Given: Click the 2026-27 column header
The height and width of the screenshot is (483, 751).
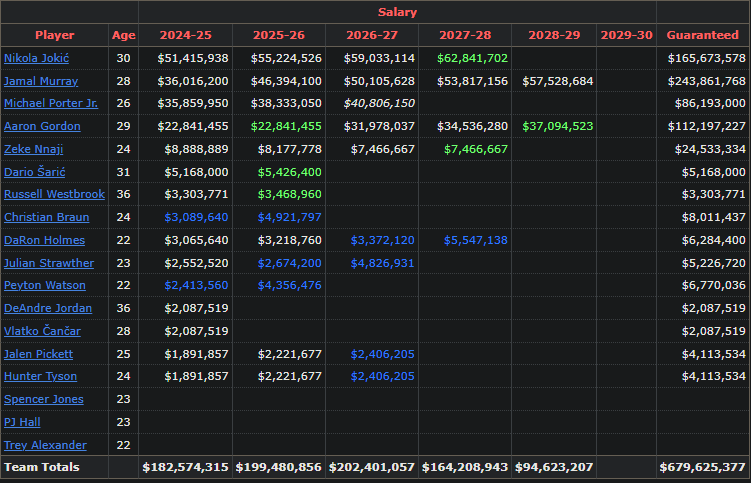Looking at the screenshot, I should (x=372, y=35).
